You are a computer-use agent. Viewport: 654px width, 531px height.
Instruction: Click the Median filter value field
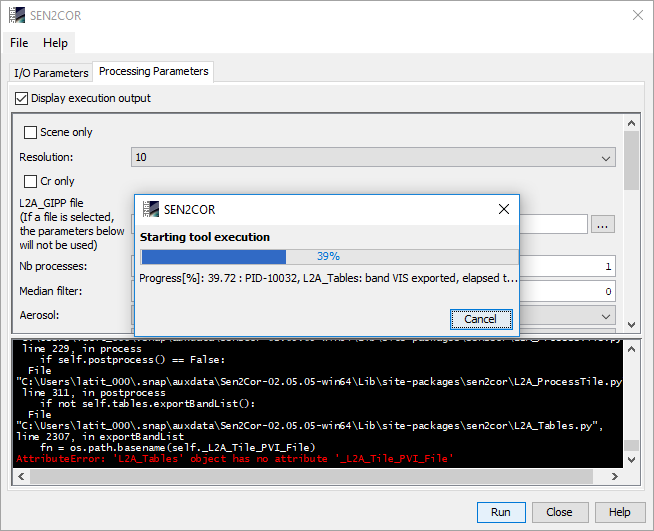567,291
